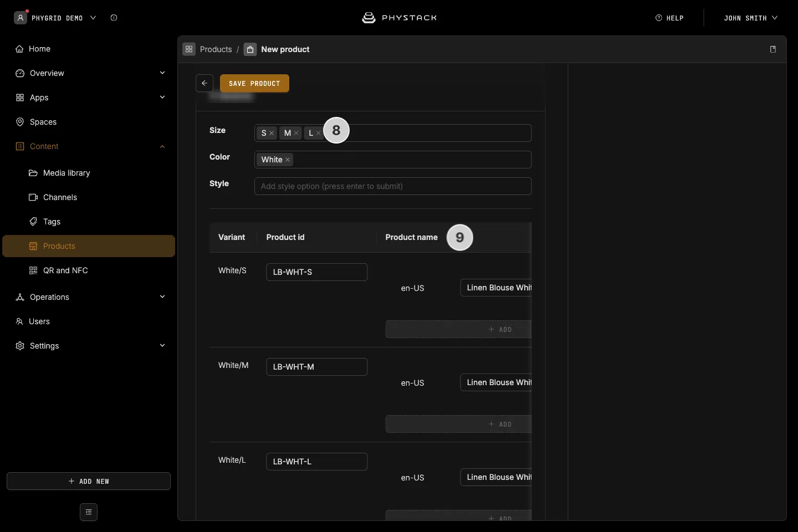Click the White/L product name field
Viewport: 798px width, 532px height.
coord(496,477)
